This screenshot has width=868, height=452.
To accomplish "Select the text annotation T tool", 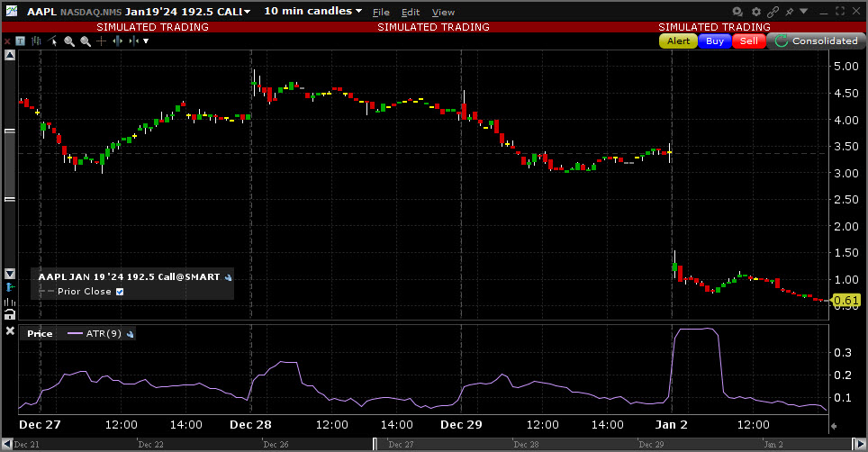I will pos(21,41).
